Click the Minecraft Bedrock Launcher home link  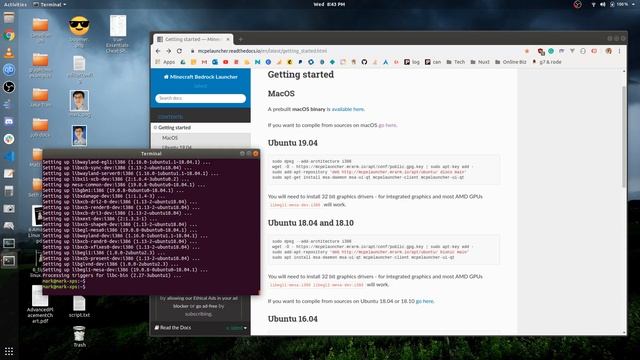click(200, 77)
